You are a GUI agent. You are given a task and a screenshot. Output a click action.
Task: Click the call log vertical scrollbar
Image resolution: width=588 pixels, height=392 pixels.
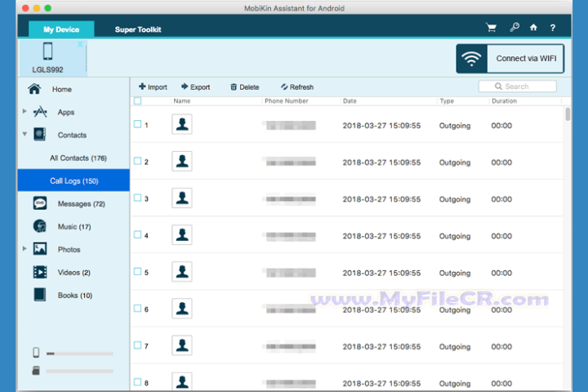(x=568, y=114)
